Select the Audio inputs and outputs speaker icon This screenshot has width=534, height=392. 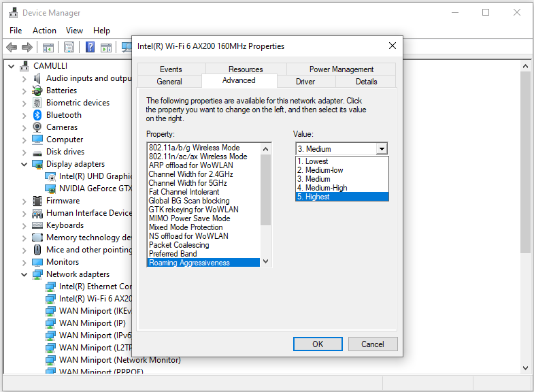[37, 78]
